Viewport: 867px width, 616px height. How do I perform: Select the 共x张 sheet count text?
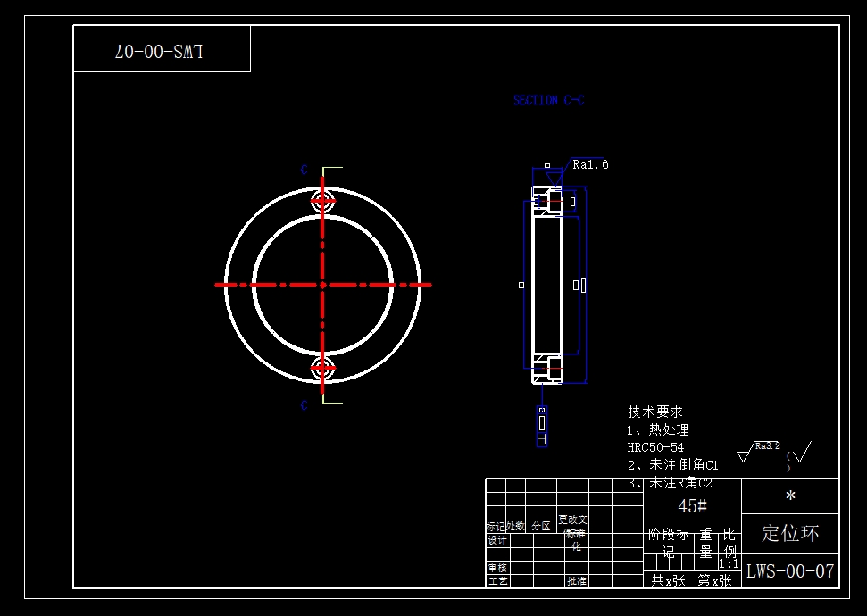click(668, 580)
